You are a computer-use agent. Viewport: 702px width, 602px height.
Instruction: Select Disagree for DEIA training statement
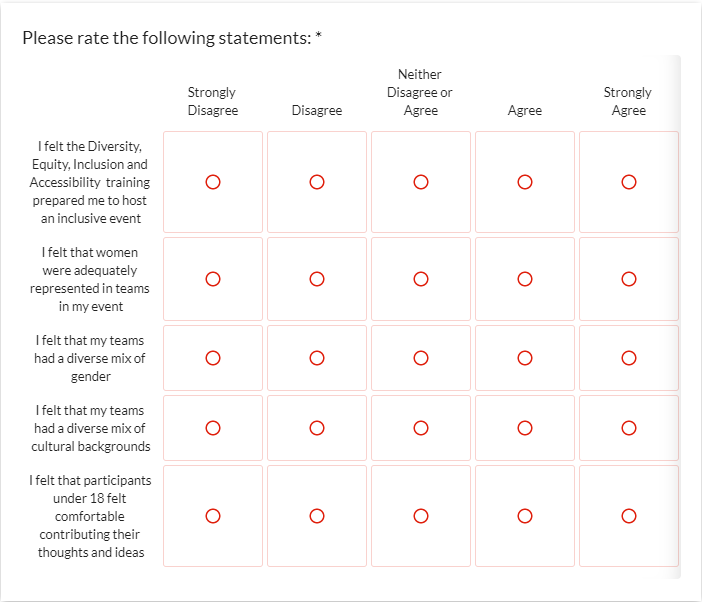[x=317, y=182]
